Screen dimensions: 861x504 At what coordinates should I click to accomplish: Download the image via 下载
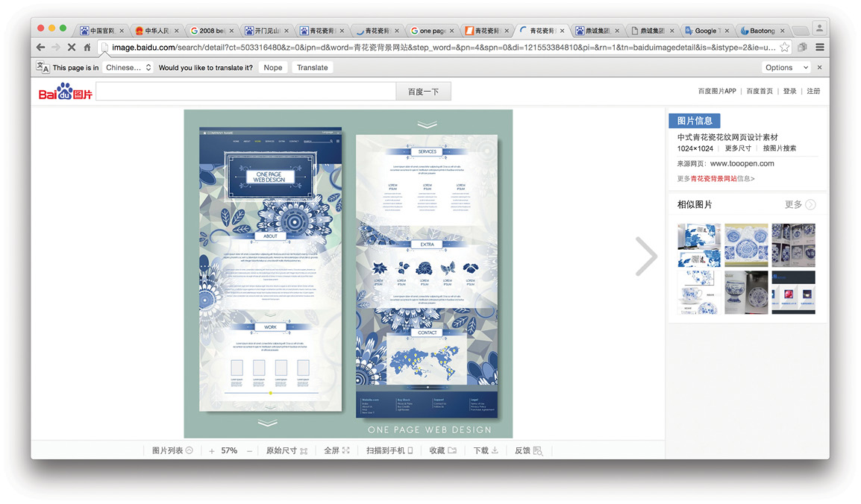click(x=486, y=451)
